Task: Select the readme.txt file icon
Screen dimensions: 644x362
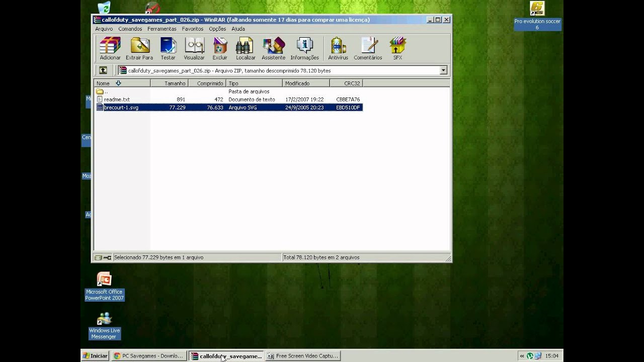Action: point(100,100)
